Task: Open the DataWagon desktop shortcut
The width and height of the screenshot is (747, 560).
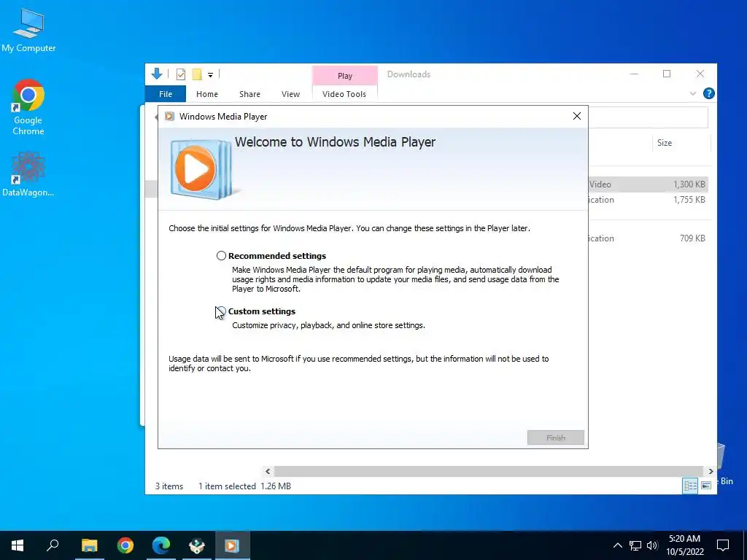Action: [x=28, y=174]
